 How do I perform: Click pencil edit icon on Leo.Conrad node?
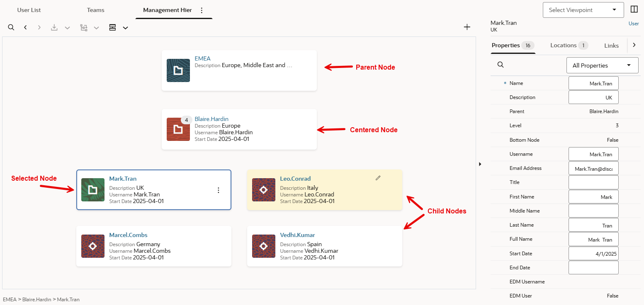point(378,178)
